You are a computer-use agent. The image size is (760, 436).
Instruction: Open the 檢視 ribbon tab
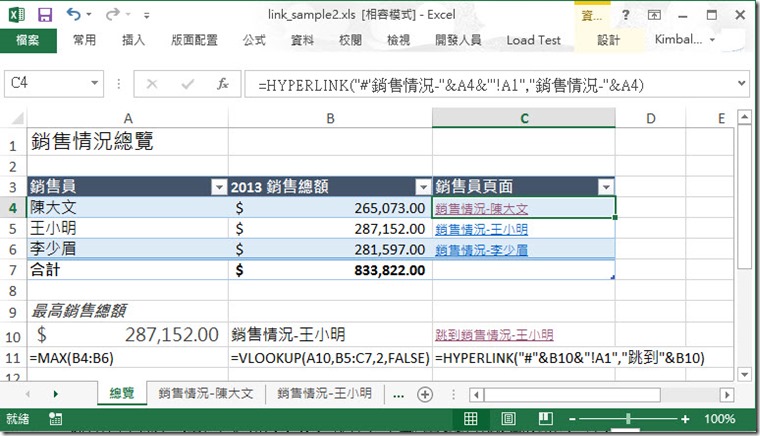point(398,40)
